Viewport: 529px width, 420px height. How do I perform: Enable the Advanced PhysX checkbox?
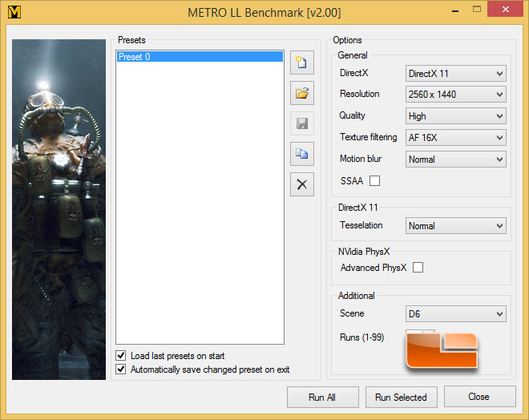(418, 267)
